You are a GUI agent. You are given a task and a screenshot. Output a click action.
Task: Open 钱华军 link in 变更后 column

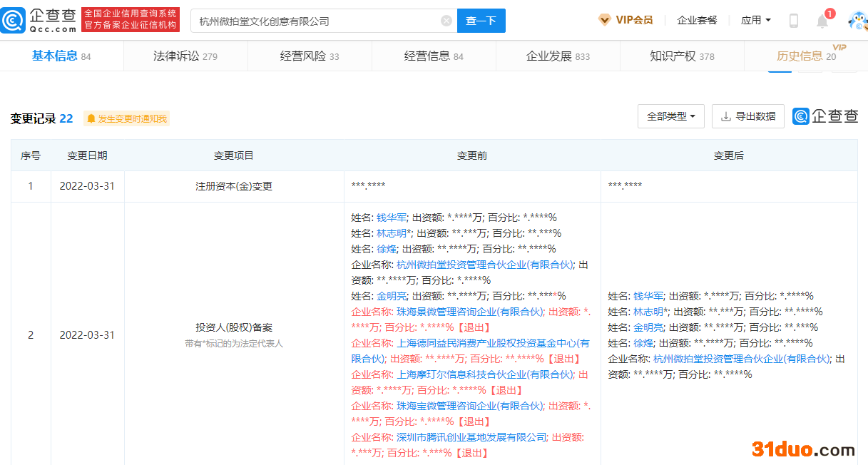(x=648, y=296)
